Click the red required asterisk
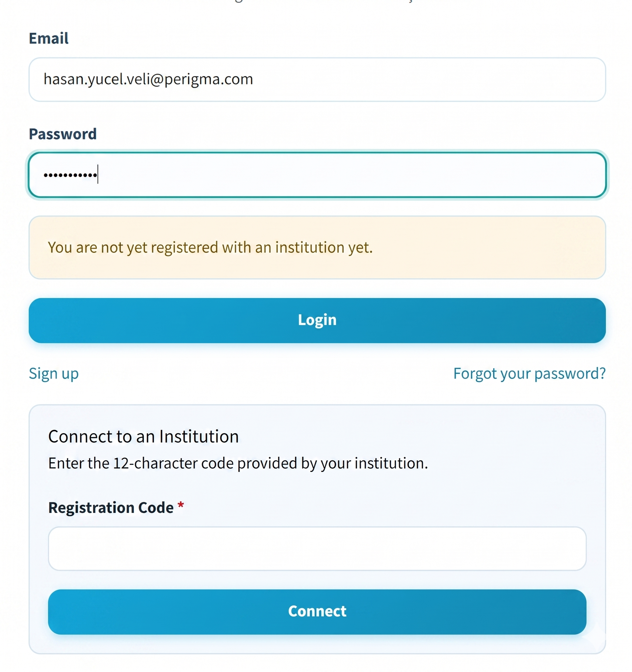Screen dimensions: 632x672 (x=181, y=506)
